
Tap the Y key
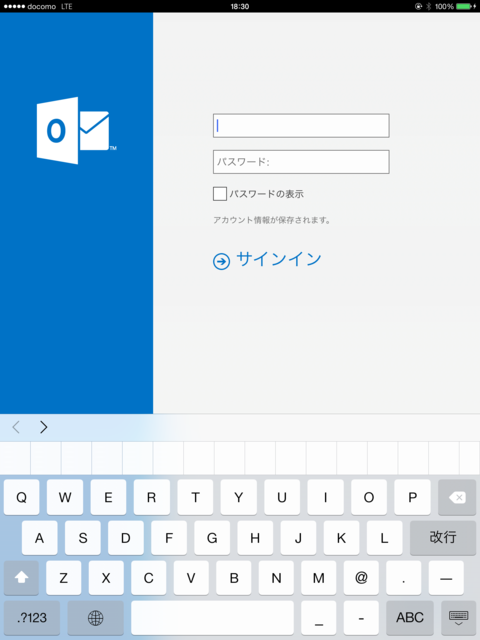(x=238, y=497)
